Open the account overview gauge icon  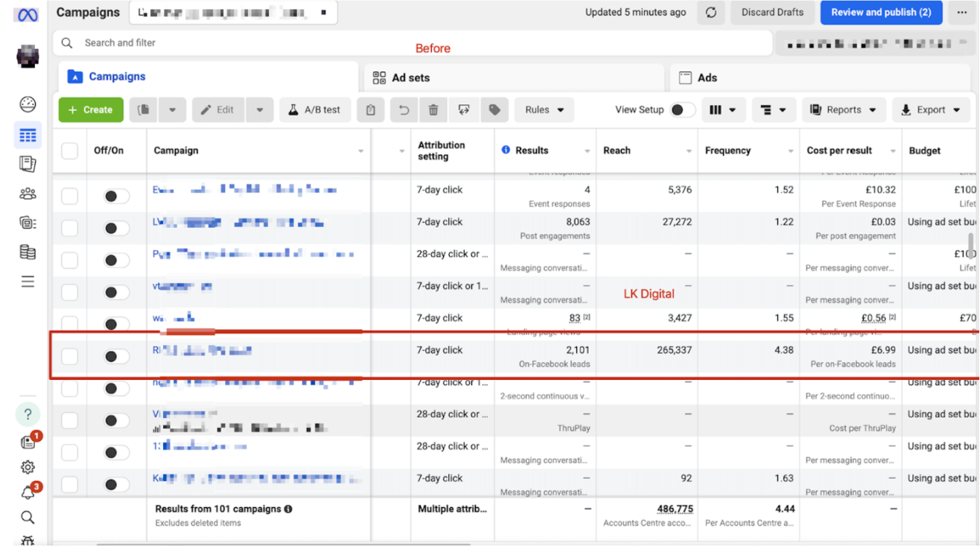[x=28, y=104]
